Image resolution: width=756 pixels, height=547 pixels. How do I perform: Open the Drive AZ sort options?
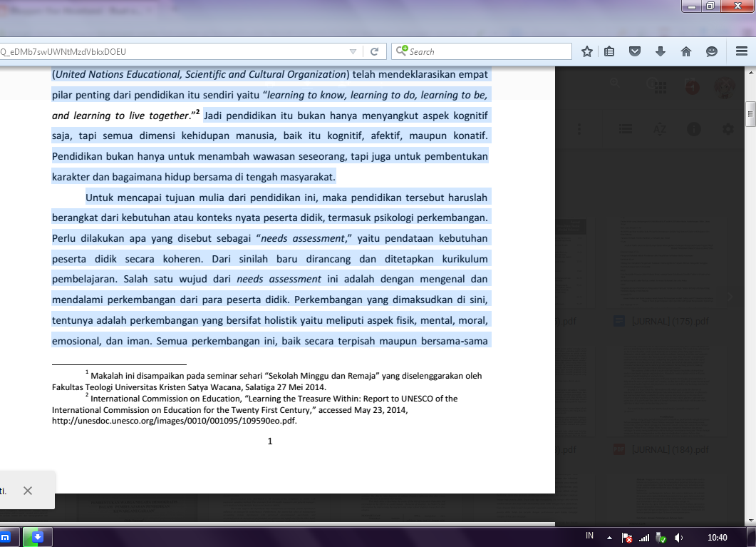660,129
